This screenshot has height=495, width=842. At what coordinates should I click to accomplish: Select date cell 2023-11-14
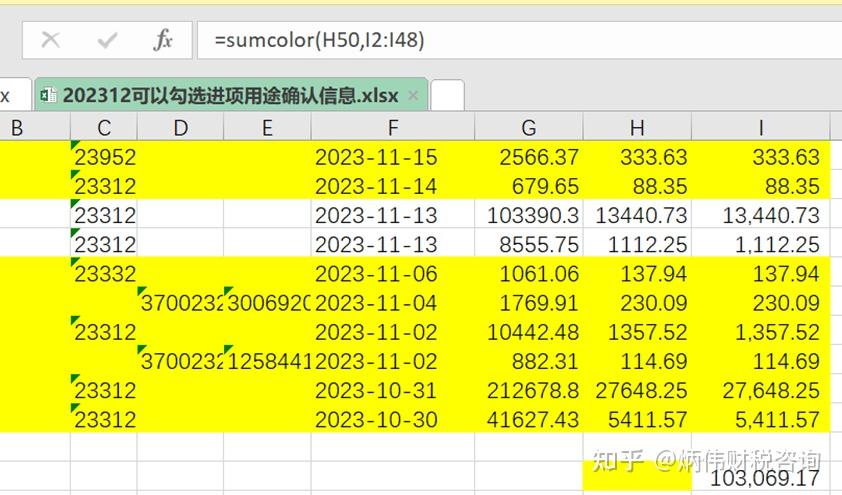click(393, 185)
